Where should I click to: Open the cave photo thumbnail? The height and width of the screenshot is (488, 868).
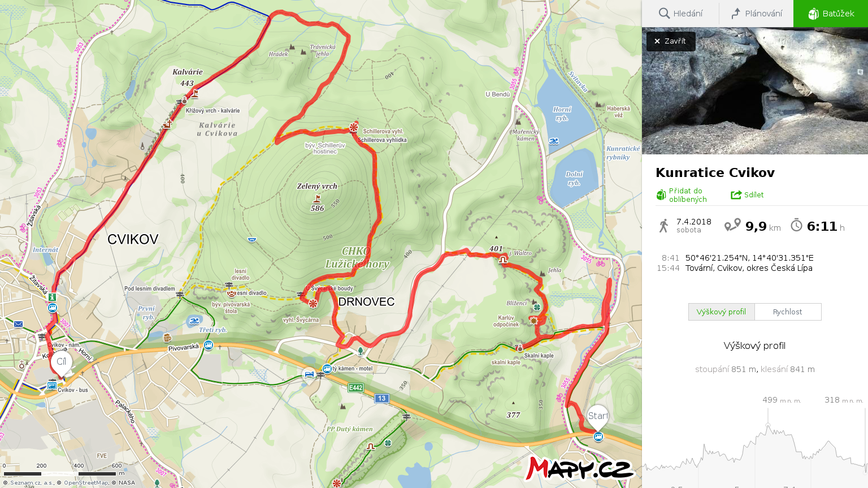[755, 90]
